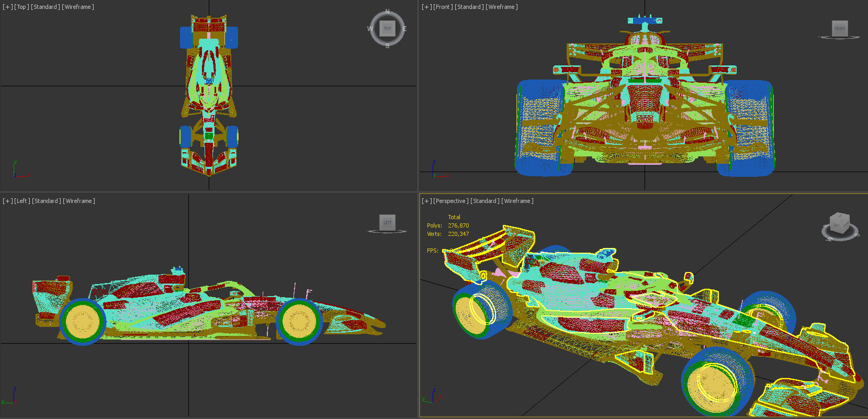
Task: Click the N compass label on the Top ViewCube
Action: 387,12
